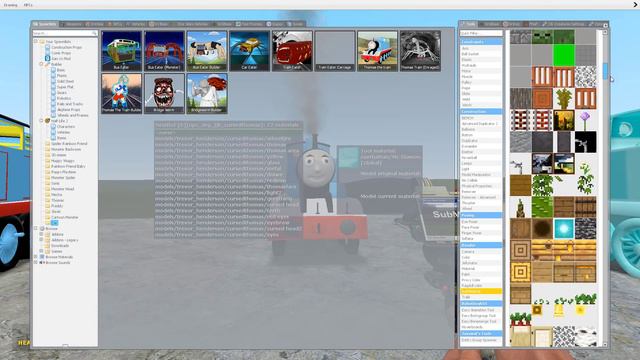Collapse the Constraints tool category header
The width and height of the screenshot is (640, 360).
(x=481, y=42)
